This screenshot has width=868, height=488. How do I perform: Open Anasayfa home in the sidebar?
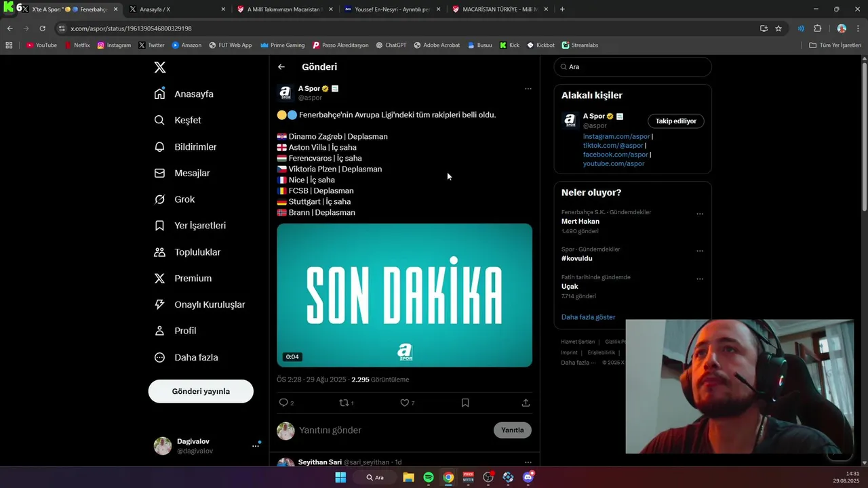pos(184,94)
